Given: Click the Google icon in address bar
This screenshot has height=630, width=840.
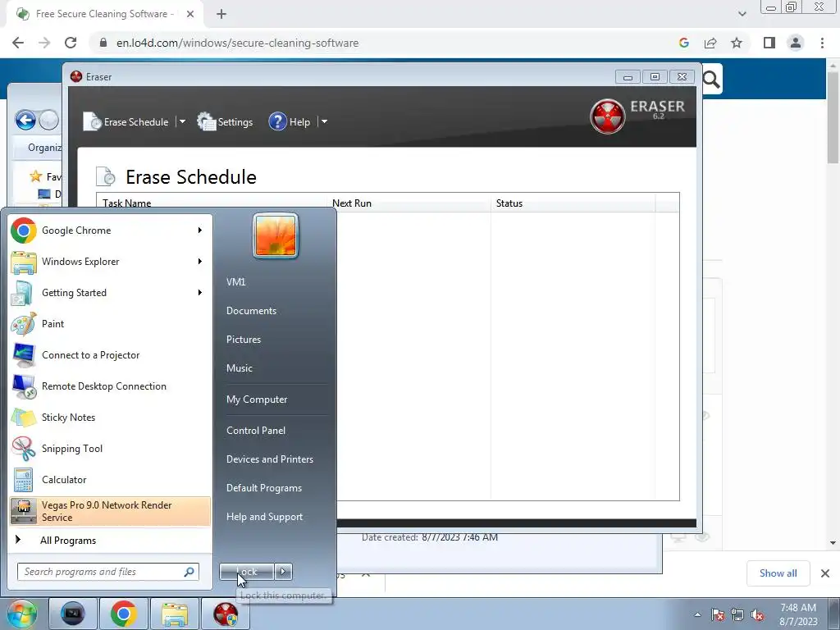Looking at the screenshot, I should point(683,43).
